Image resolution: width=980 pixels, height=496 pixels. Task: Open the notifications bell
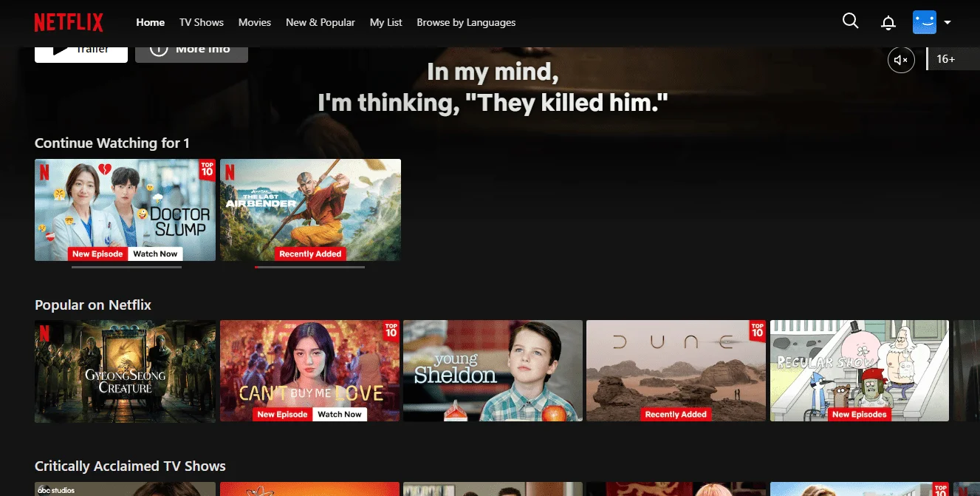(x=888, y=23)
